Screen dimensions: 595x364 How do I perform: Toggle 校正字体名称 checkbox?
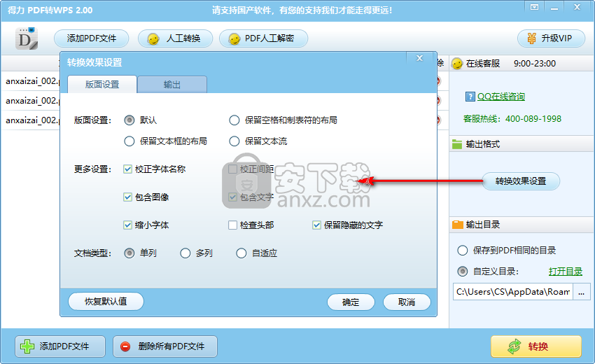click(127, 169)
